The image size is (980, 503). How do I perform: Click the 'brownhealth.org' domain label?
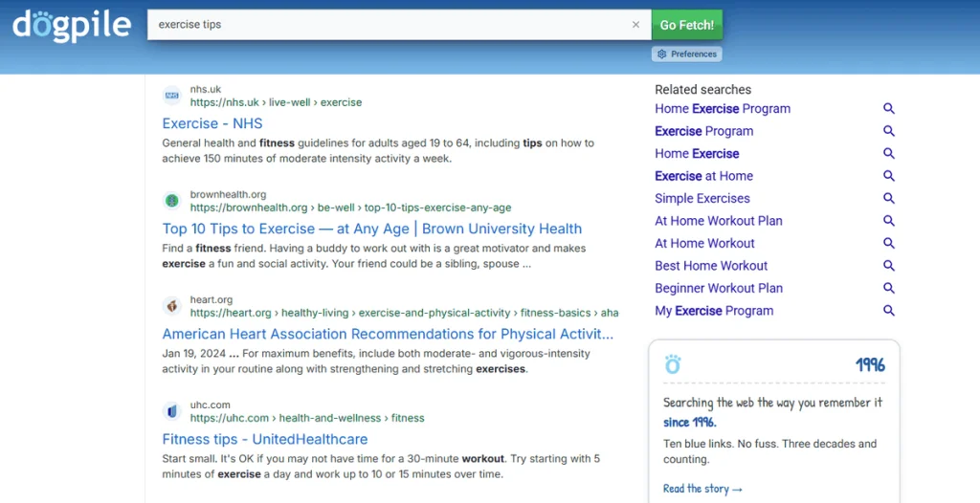point(228,194)
